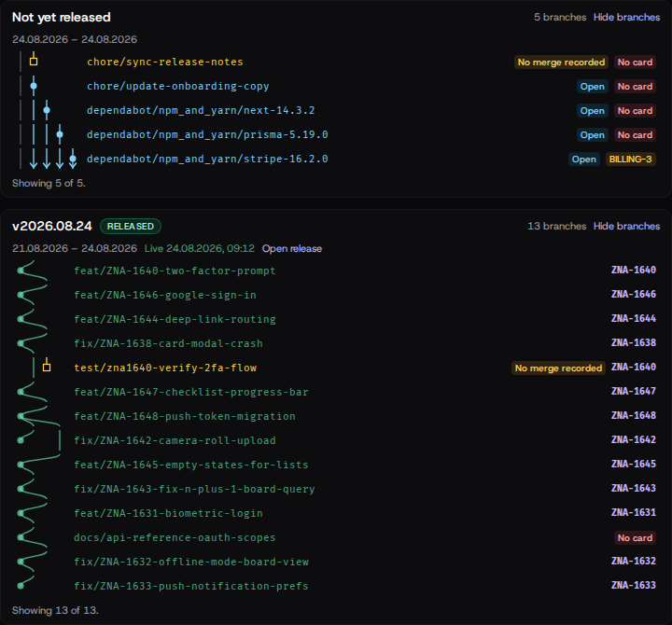Image resolution: width=672 pixels, height=625 pixels.
Task: Select the commit node for chore/update-onboarding-copy
Action: click(x=34, y=86)
